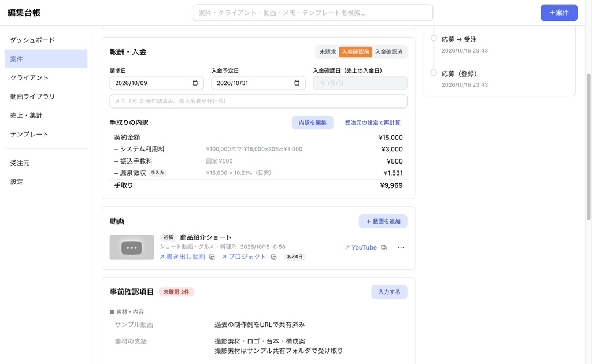Click the payment memo input field
This screenshot has width=592, height=364.
pos(258,101)
